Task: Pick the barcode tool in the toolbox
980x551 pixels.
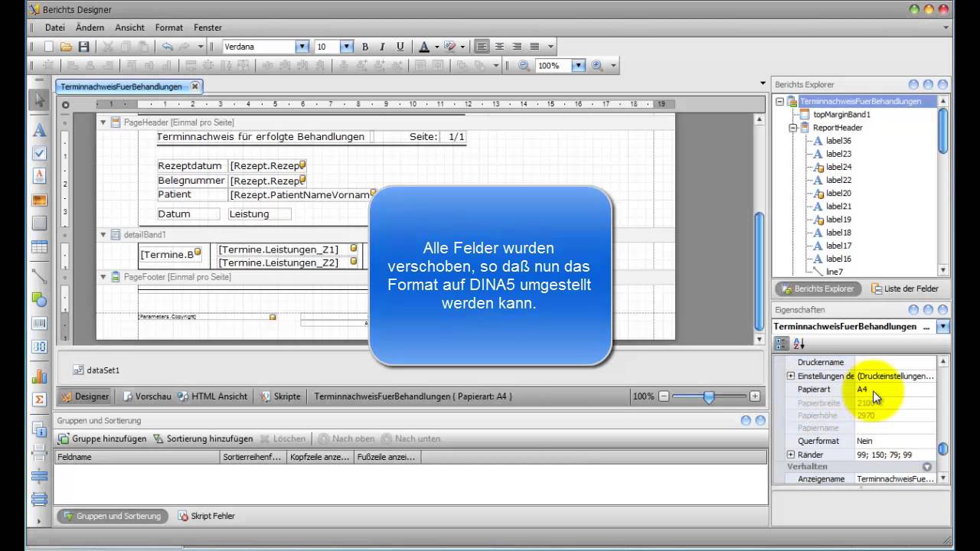Action: (39, 323)
